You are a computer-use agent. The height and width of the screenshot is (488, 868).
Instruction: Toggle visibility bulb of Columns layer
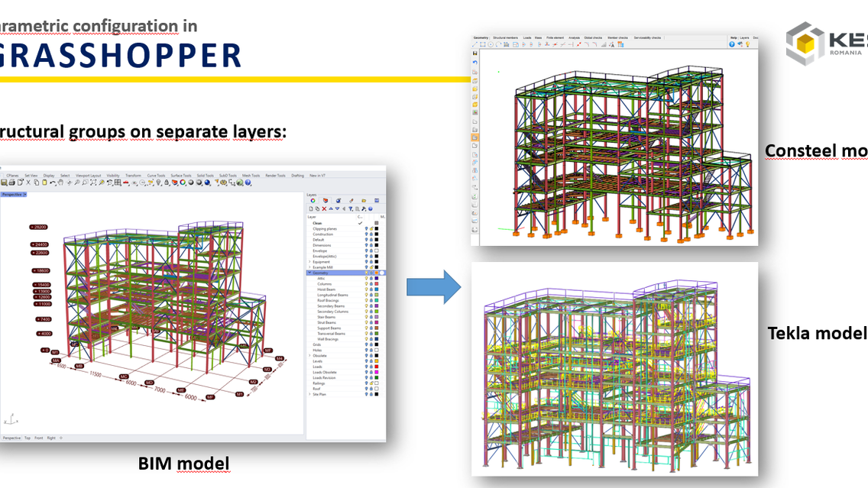[x=367, y=284]
